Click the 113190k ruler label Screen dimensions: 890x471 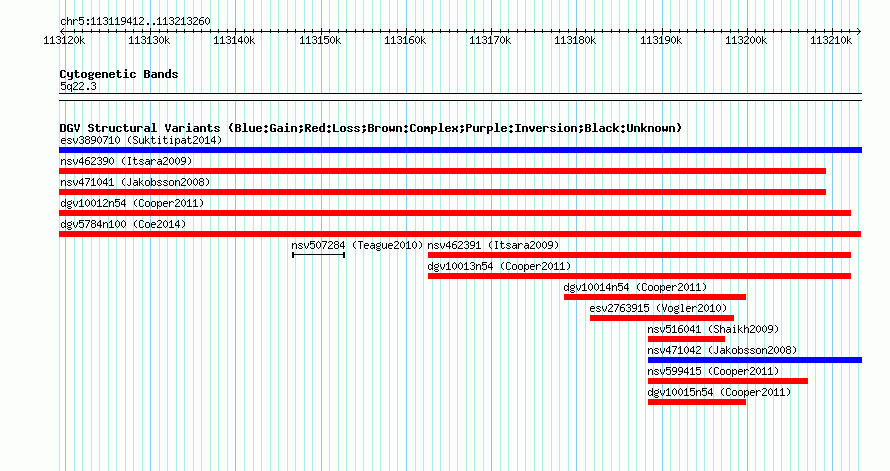point(661,40)
